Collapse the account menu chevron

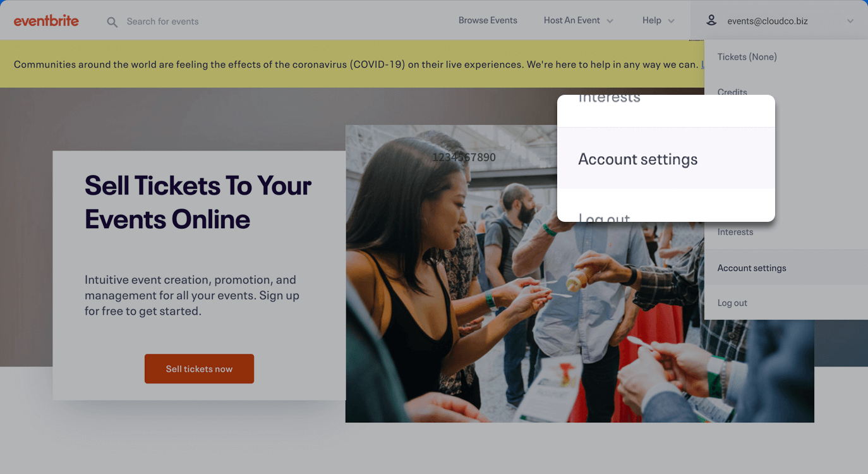850,21
